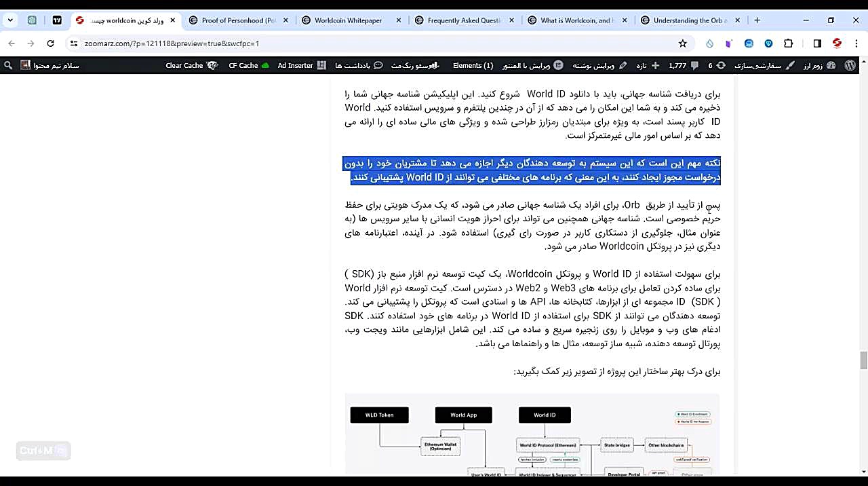This screenshot has height=486, width=868.
Task: Open the زوم ارز site dashboard link
Action: point(819,66)
